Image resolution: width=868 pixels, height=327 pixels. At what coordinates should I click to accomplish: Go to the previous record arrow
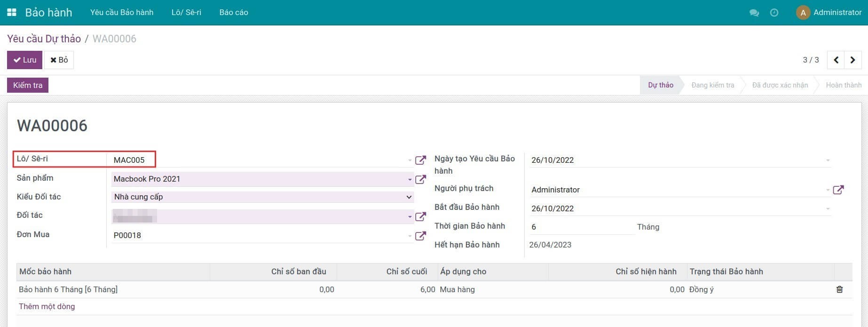[x=836, y=60]
